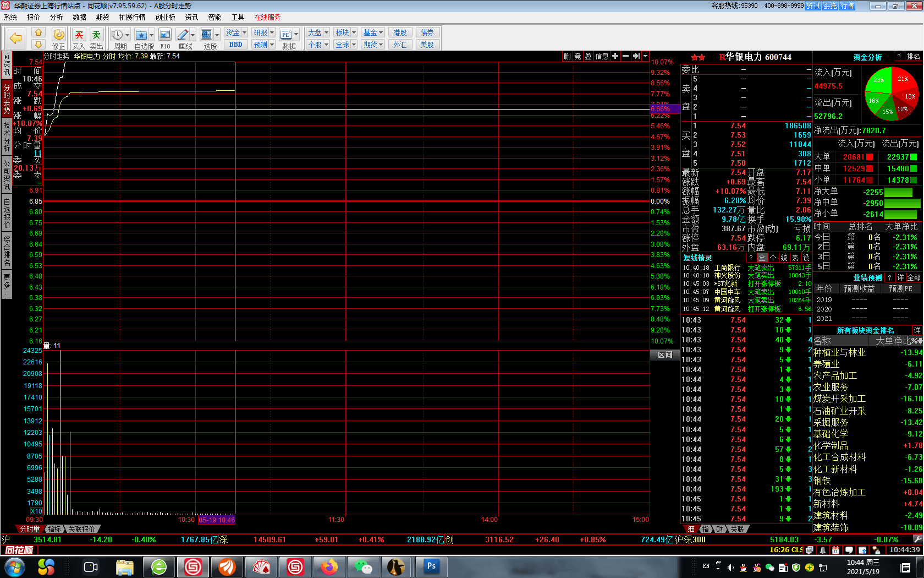
Task: Open the 报价 menu
Action: tap(34, 17)
